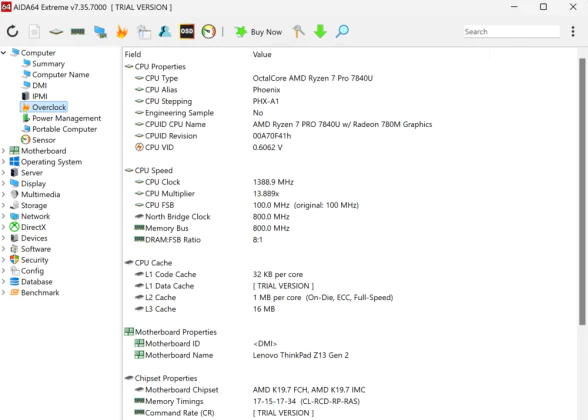Open the OSD panel icon

pos(187,32)
